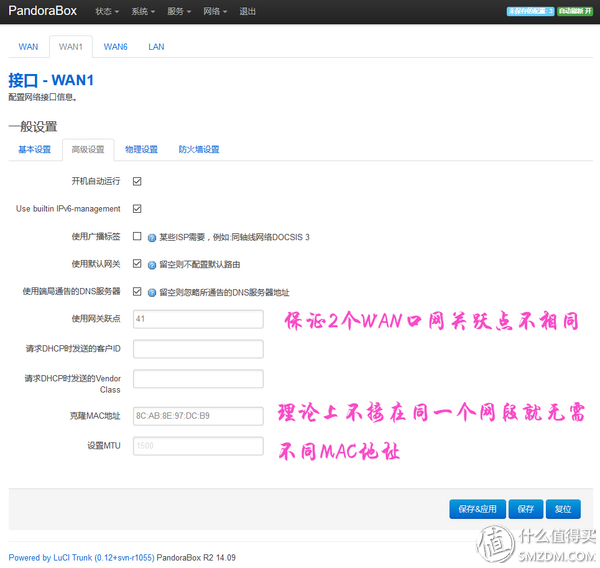Focus the 请求DHCP时发送的客户ID field
600x568 pixels.
click(x=198, y=349)
